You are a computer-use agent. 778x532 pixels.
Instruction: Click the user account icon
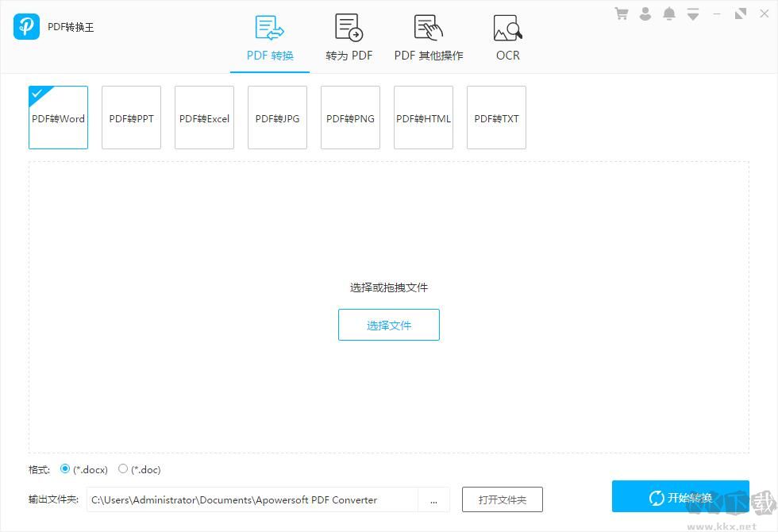click(x=645, y=13)
